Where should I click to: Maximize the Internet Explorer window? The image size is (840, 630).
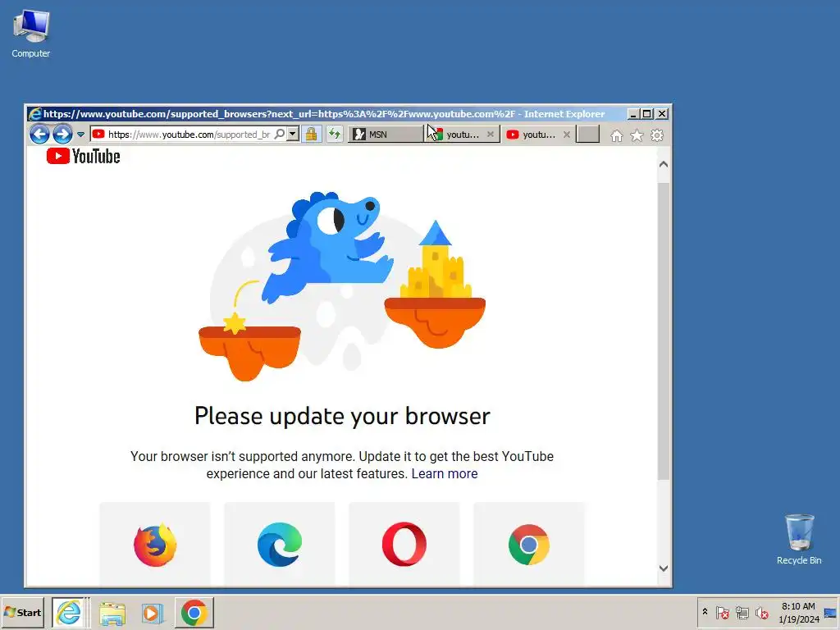647,113
